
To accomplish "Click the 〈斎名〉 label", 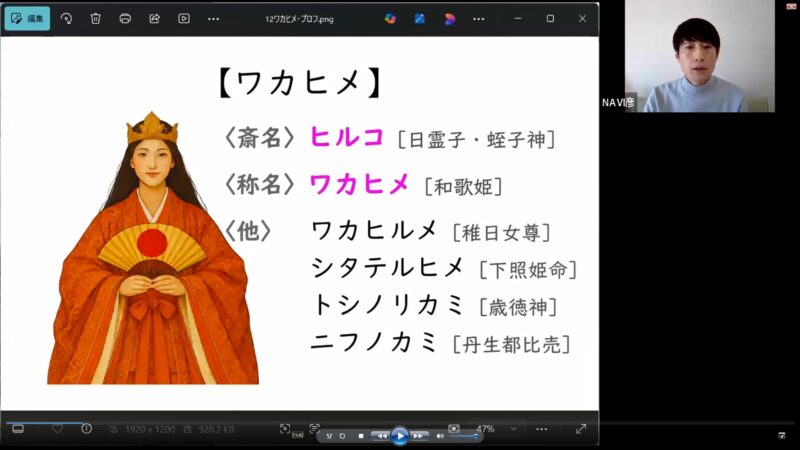I will 259,138.
